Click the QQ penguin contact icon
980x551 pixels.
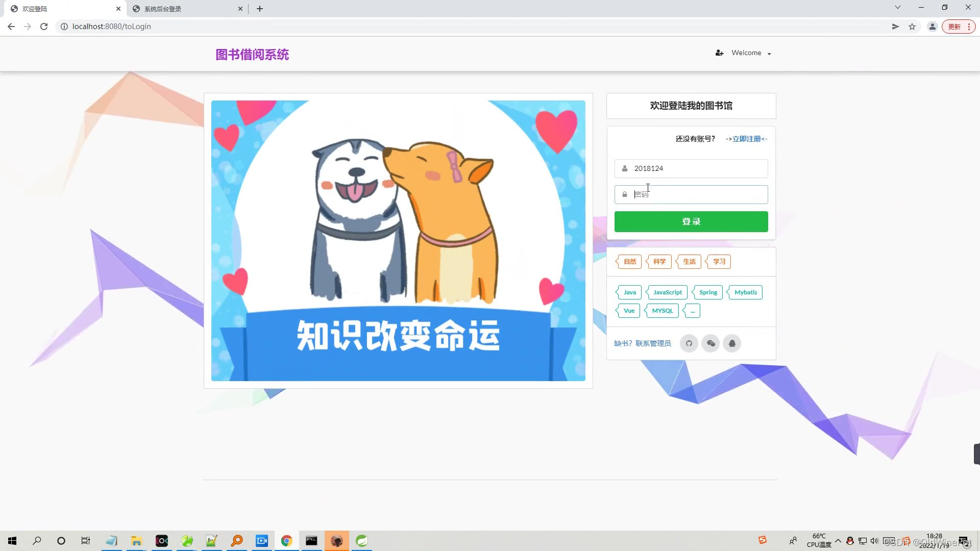point(732,343)
